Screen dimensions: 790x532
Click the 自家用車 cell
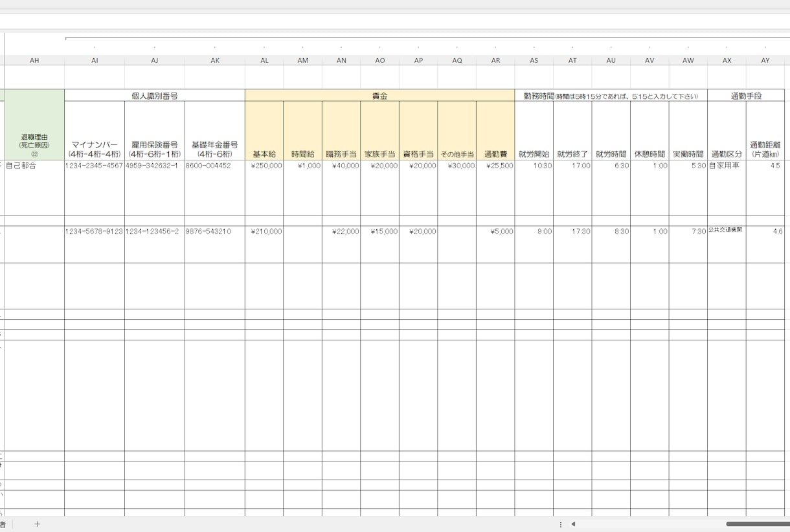tap(727, 188)
